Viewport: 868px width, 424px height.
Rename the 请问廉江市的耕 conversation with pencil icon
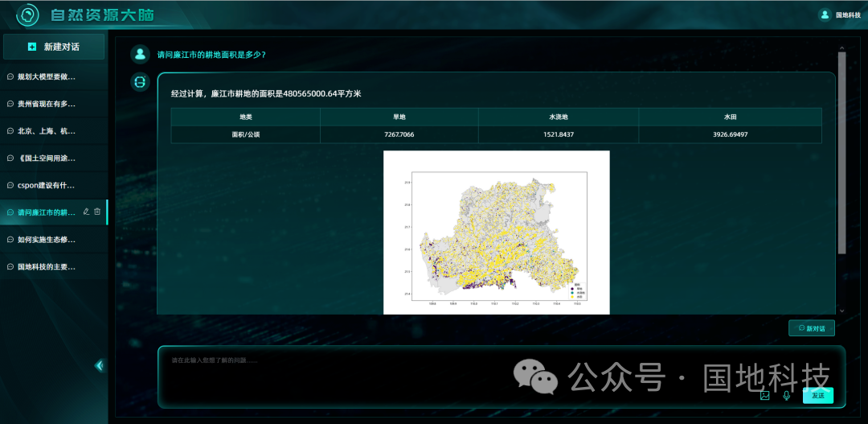(x=86, y=211)
